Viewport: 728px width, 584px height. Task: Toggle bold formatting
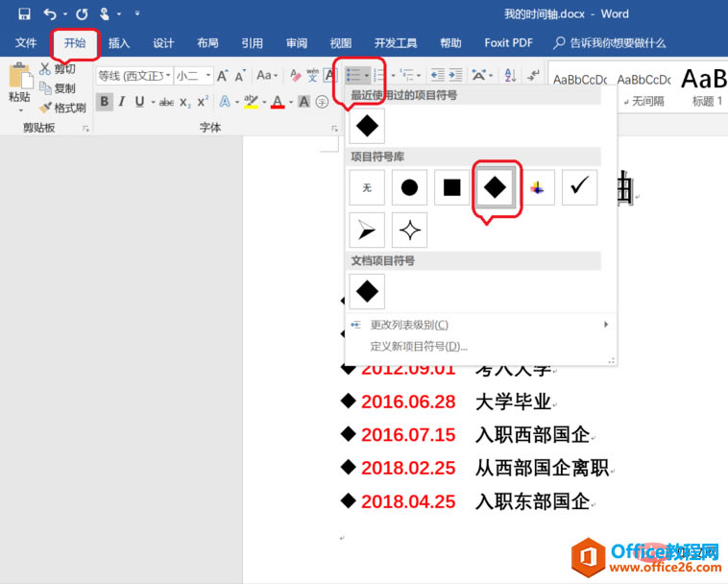(105, 102)
